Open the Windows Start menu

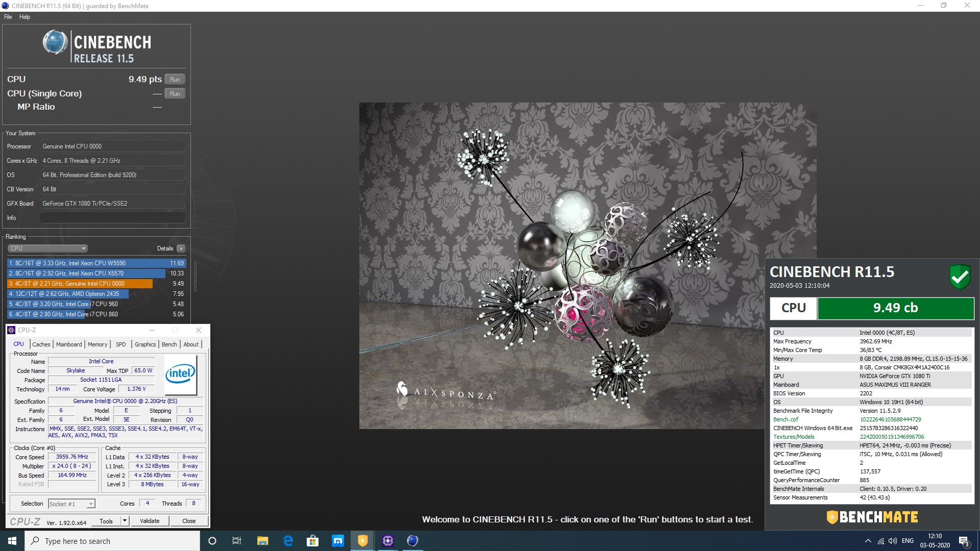[x=12, y=541]
